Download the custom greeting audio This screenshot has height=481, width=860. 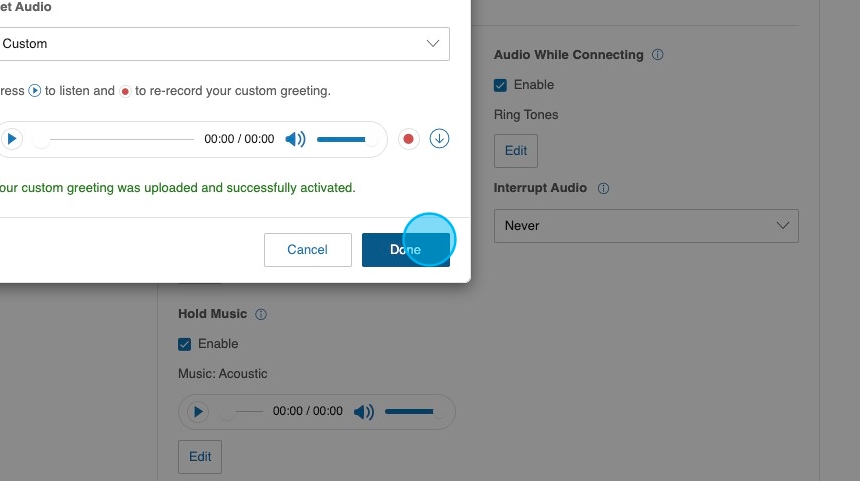(439, 139)
